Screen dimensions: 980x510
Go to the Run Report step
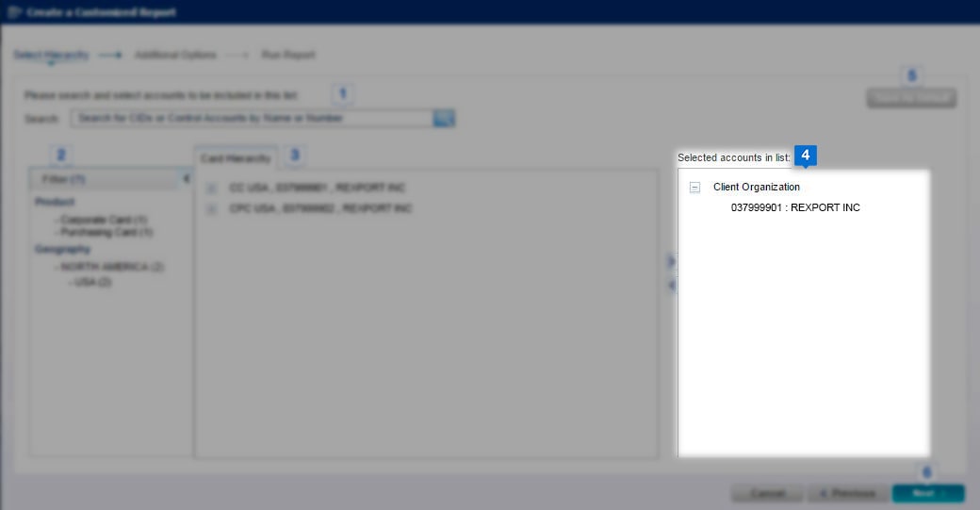tap(288, 55)
